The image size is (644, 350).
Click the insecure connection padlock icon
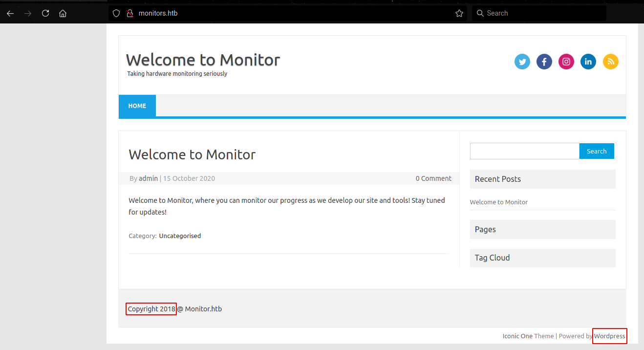129,13
